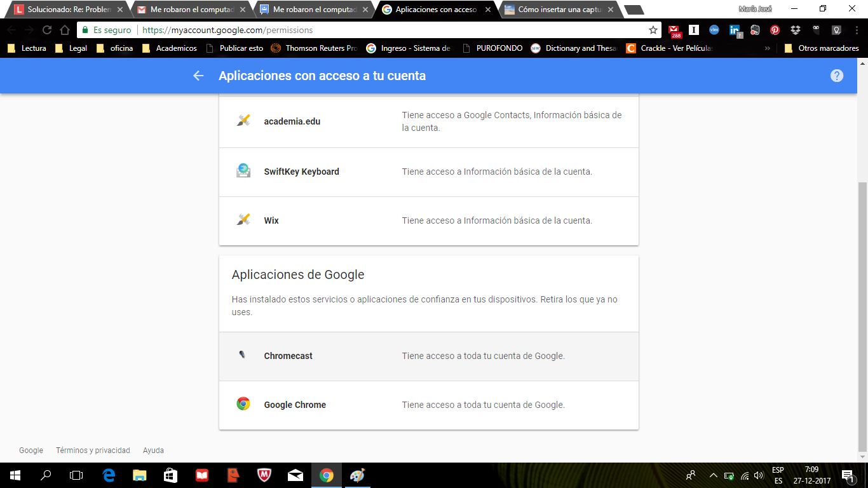Open the Chrome three-dot menu
The width and height of the screenshot is (868, 488).
pos(856,30)
